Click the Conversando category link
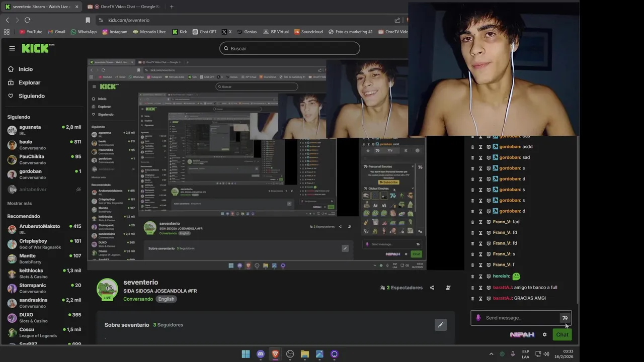The width and height of the screenshot is (644, 362). (138, 299)
